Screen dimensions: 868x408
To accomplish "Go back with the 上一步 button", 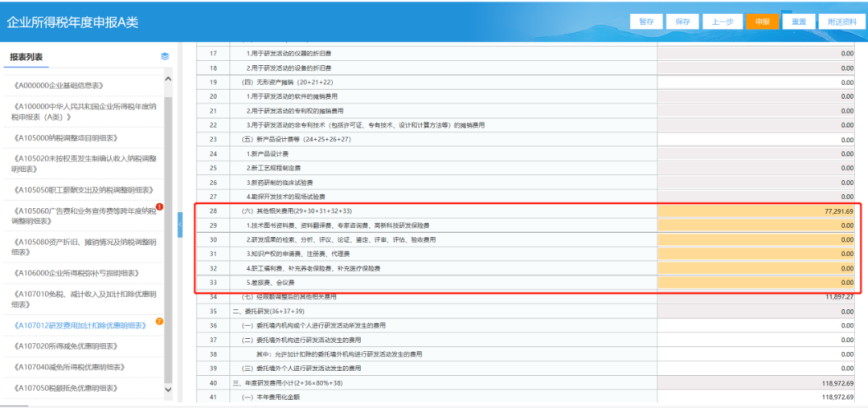I will tap(723, 22).
